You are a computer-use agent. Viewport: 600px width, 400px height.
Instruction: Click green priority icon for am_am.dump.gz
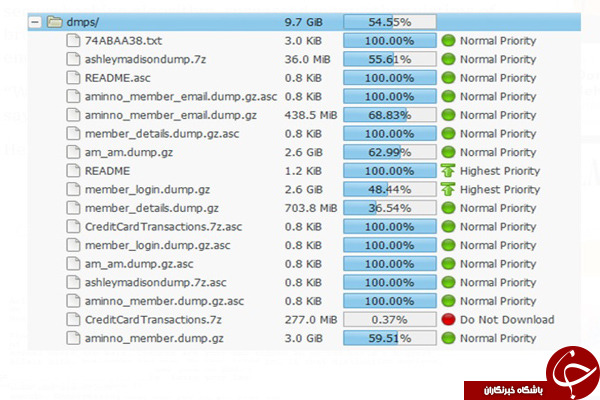pyautogui.click(x=448, y=152)
